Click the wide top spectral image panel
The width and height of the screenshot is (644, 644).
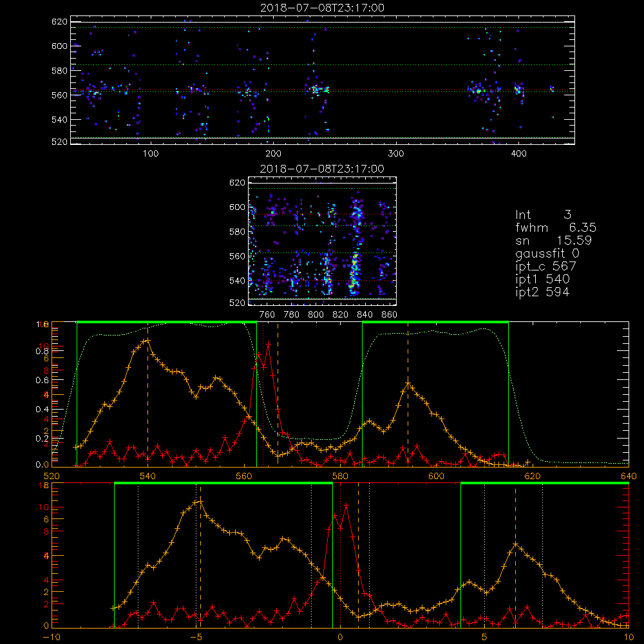(x=323, y=80)
